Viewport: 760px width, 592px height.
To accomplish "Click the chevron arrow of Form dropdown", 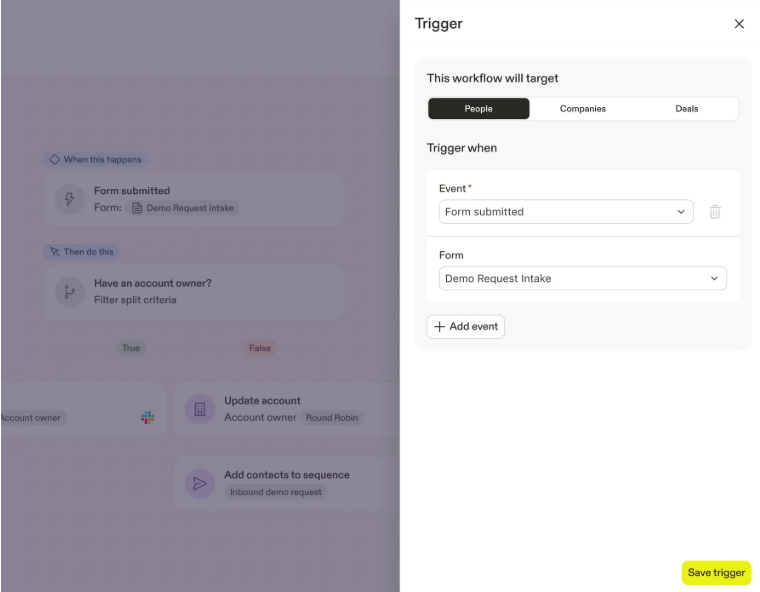I will click(714, 278).
